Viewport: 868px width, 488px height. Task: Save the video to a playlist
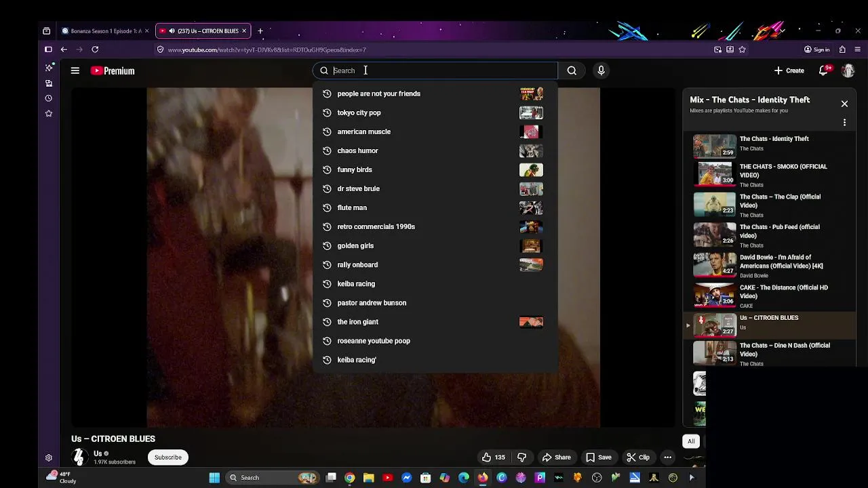pos(598,457)
